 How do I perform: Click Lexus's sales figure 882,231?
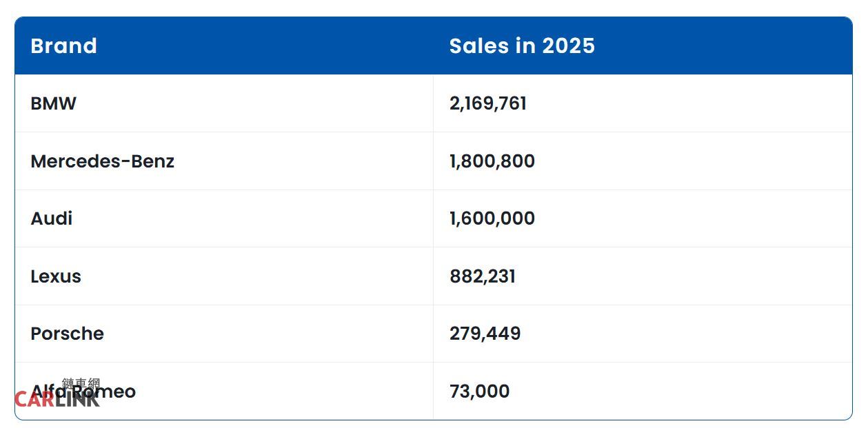tap(483, 276)
